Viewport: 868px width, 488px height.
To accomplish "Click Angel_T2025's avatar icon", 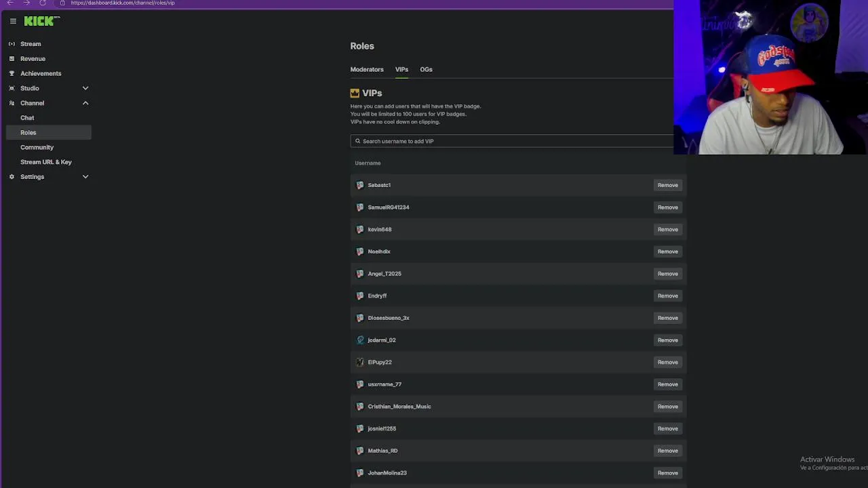I will coord(360,274).
